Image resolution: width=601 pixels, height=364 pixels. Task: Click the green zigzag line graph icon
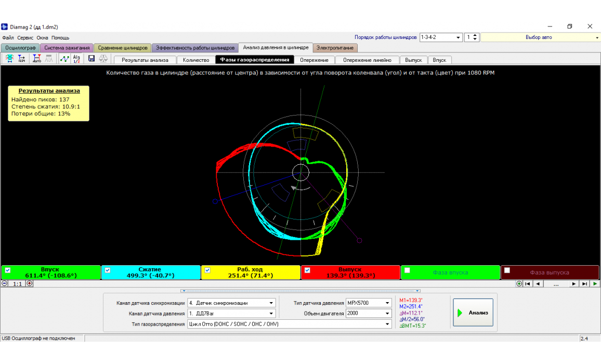tap(64, 59)
